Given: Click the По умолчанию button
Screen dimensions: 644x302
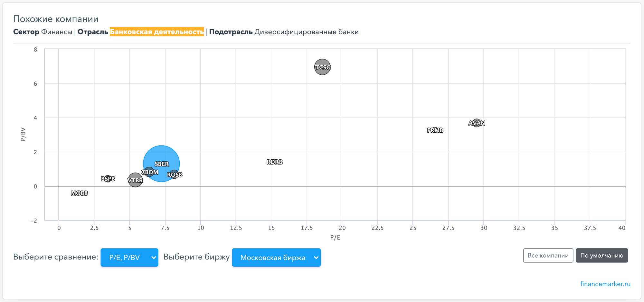Looking at the screenshot, I should point(601,255).
